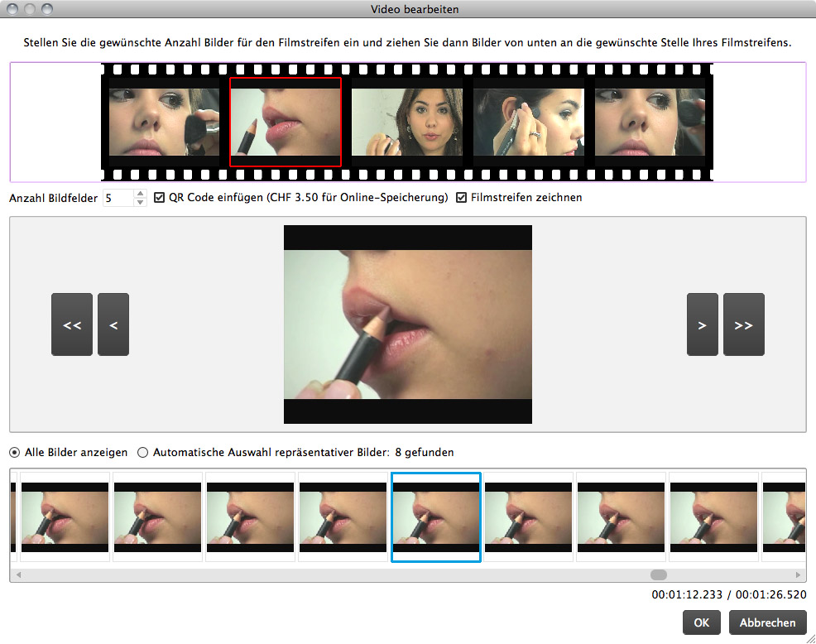Increase the Anzahl Bildfelder stepper value
This screenshot has height=644, width=816.
pyautogui.click(x=140, y=194)
